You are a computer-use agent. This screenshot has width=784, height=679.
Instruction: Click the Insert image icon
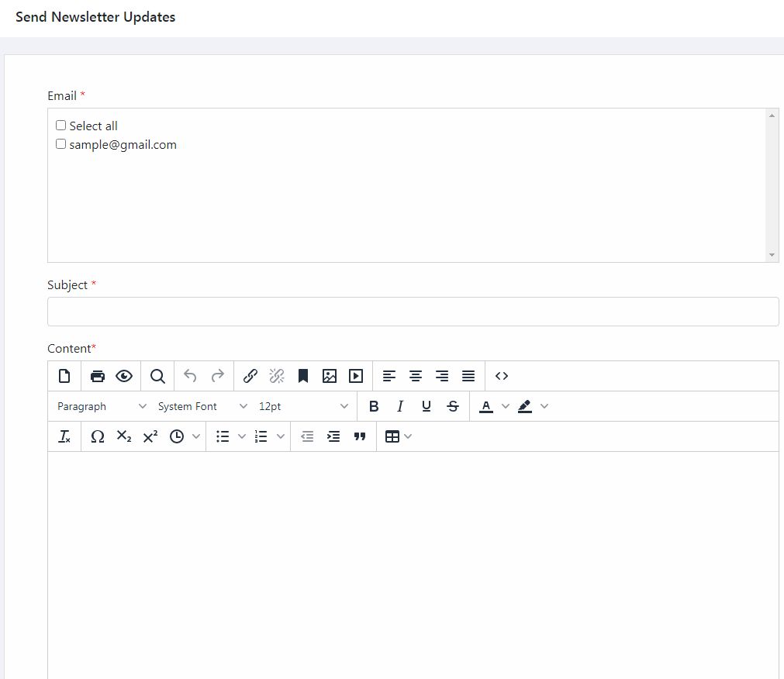(330, 376)
